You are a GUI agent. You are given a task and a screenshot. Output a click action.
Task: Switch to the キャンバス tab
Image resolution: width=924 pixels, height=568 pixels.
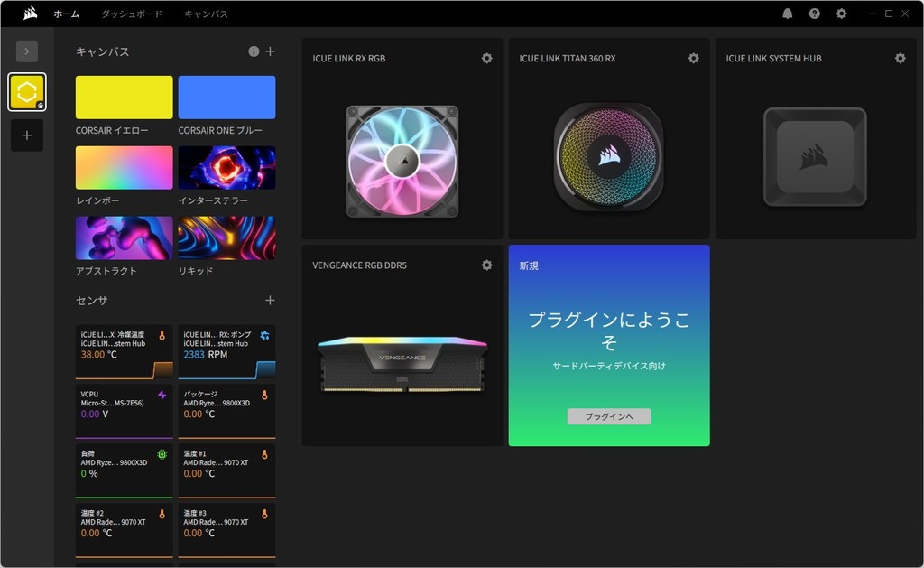point(206,14)
